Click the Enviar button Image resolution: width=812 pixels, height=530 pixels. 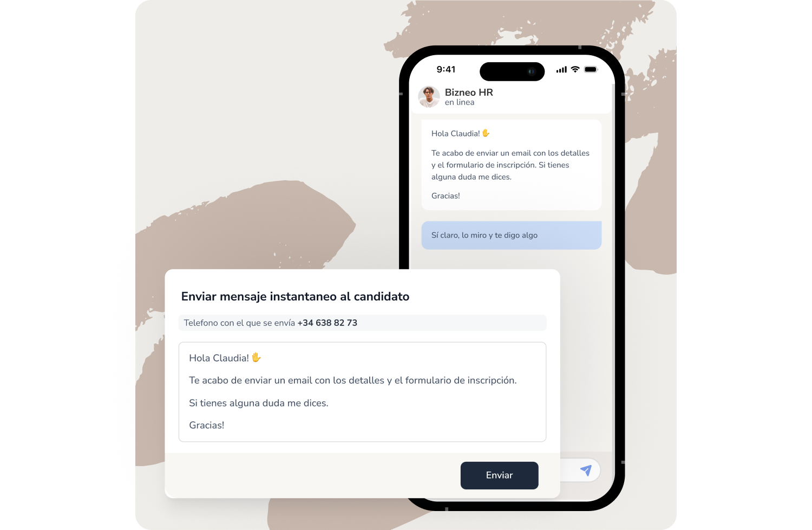click(x=499, y=475)
